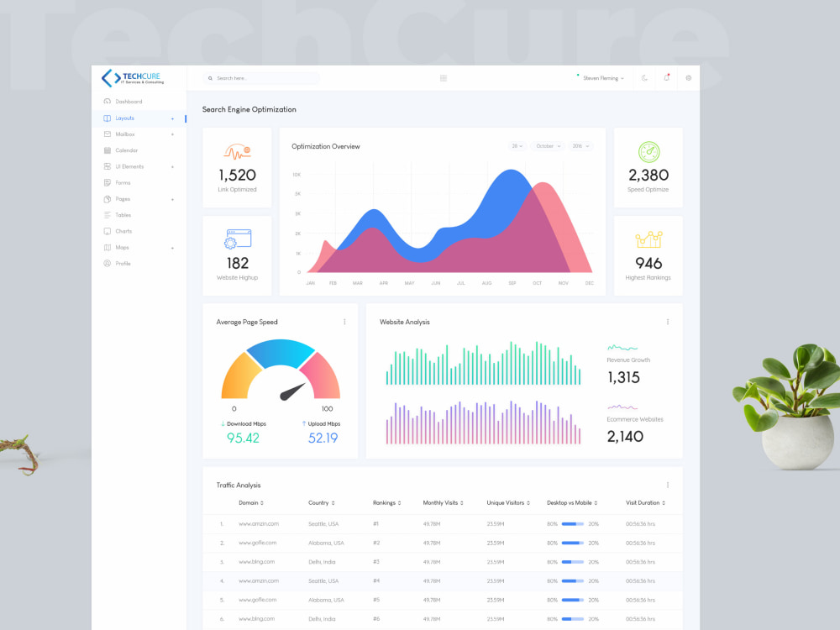Click the Average Page Speed gauge

pos(281,370)
